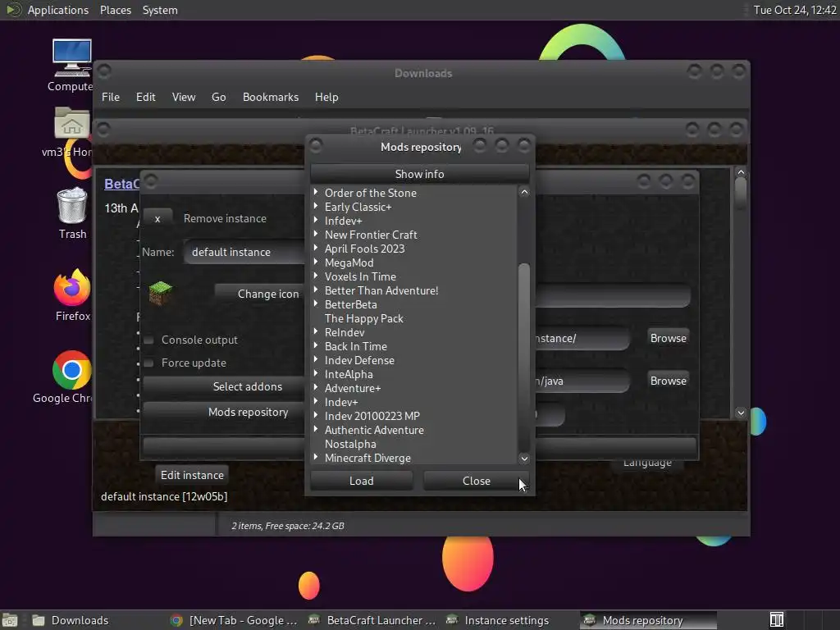840x630 pixels.
Task: Toggle the Force update checkbox
Action: pyautogui.click(x=149, y=363)
